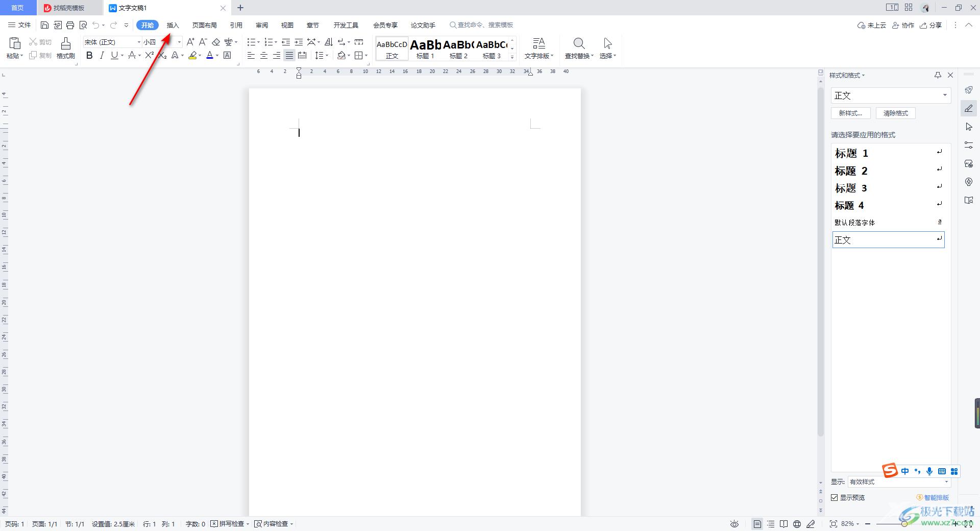
Task: Toggle writing mode pen in status bar
Action: (811, 524)
